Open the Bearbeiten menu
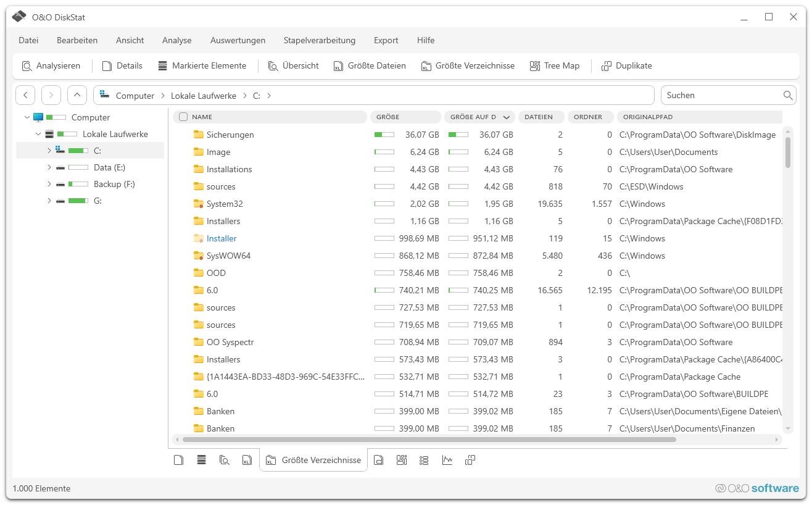 pos(77,40)
